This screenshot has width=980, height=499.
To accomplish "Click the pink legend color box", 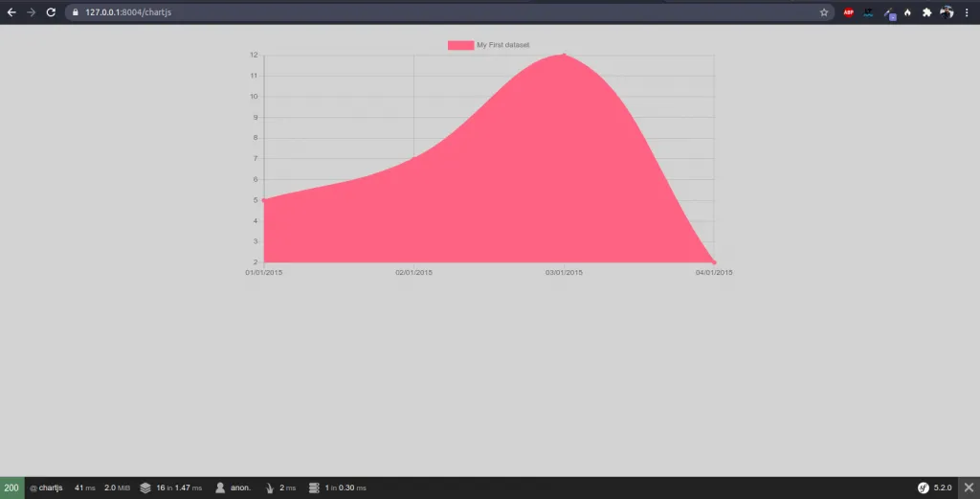I will pos(460,45).
